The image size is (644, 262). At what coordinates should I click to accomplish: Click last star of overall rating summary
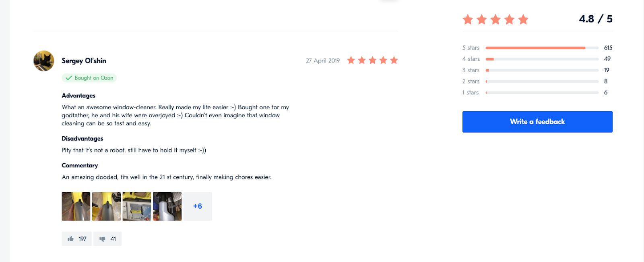[x=523, y=19]
